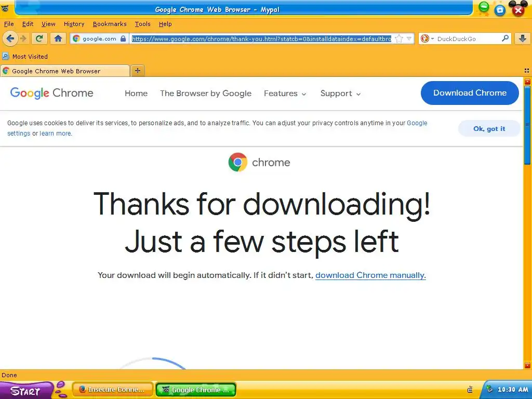Expand the Features dropdown menu
The image size is (532, 399).
[285, 94]
